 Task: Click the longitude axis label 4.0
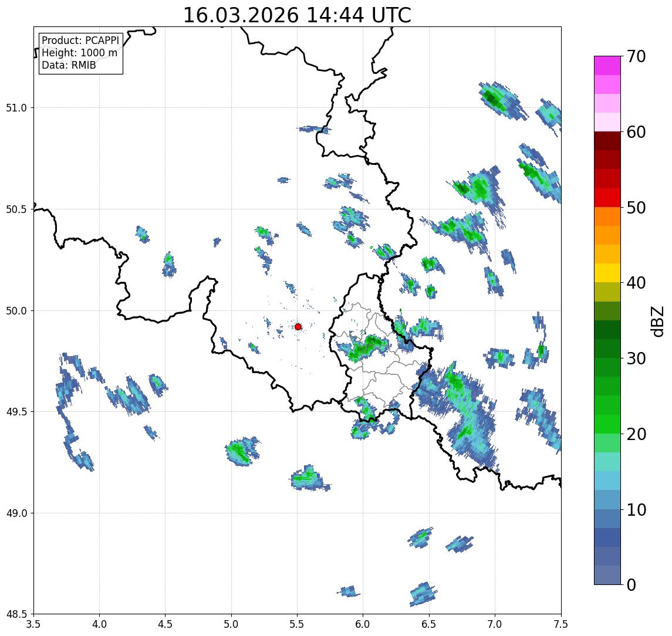click(x=99, y=624)
